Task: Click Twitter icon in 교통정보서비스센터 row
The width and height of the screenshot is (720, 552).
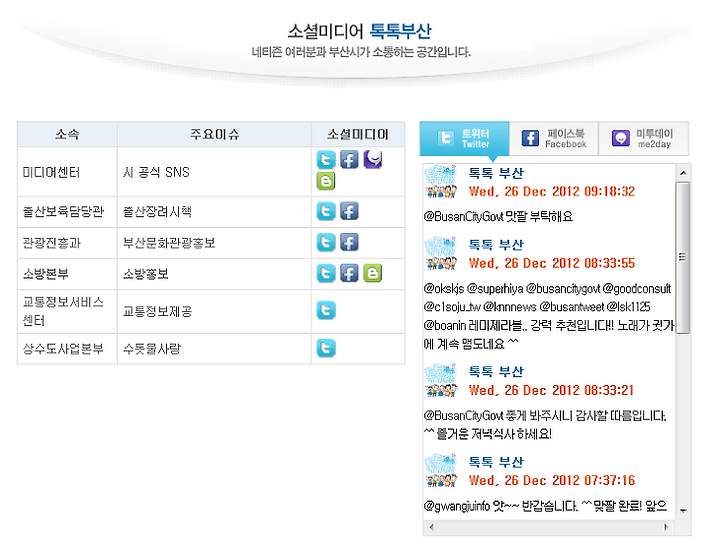Action: tap(326, 310)
